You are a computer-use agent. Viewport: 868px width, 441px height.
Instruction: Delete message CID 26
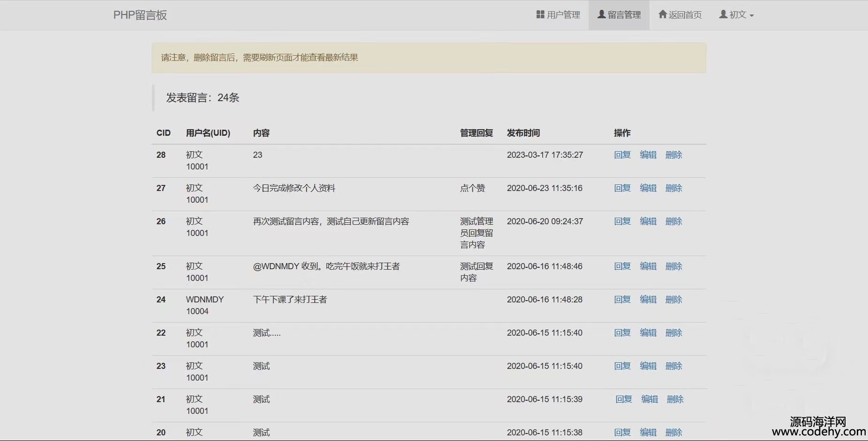click(x=673, y=221)
